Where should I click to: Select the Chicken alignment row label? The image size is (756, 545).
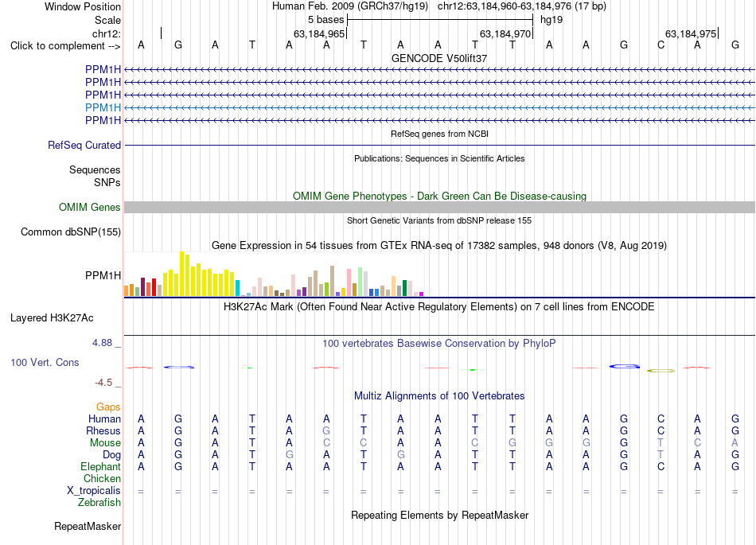[x=102, y=478]
